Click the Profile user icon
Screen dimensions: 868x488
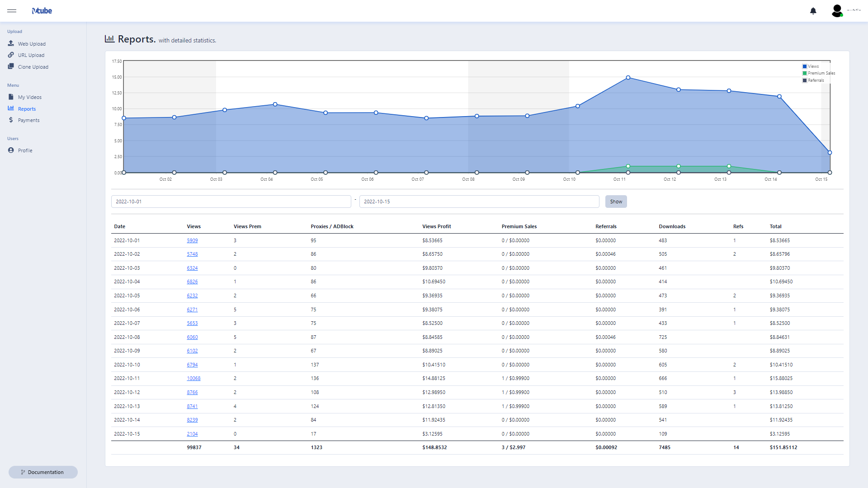(x=11, y=150)
